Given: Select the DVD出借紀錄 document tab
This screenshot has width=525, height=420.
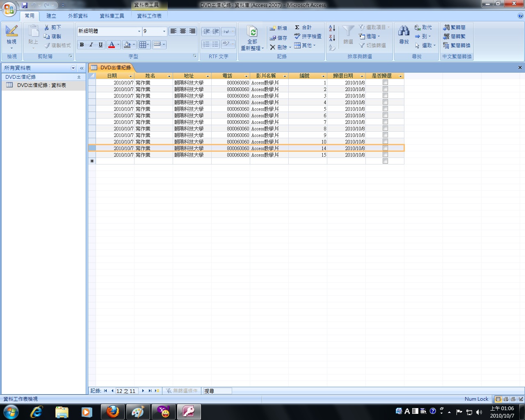Looking at the screenshot, I should tap(111, 68).
